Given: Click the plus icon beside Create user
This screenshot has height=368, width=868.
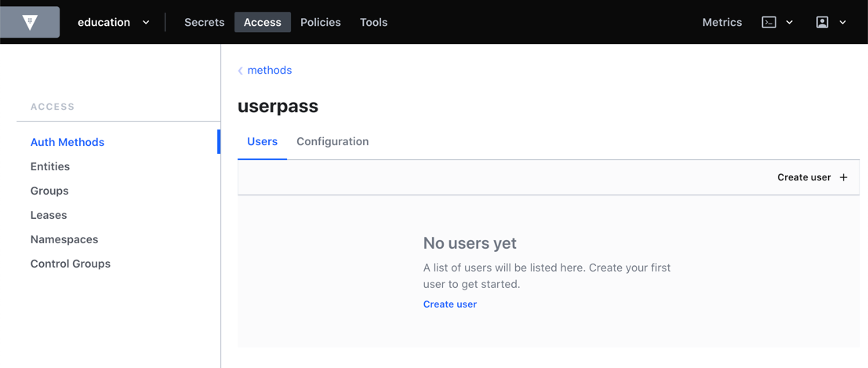Looking at the screenshot, I should pyautogui.click(x=844, y=177).
